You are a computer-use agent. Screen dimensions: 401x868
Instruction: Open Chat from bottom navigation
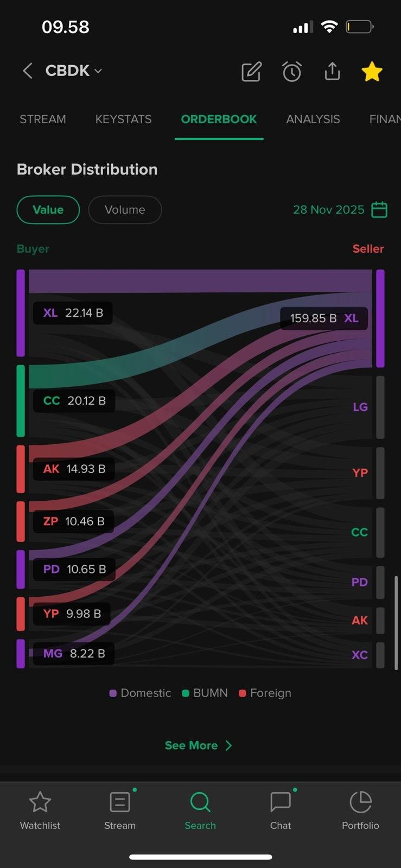(x=281, y=810)
